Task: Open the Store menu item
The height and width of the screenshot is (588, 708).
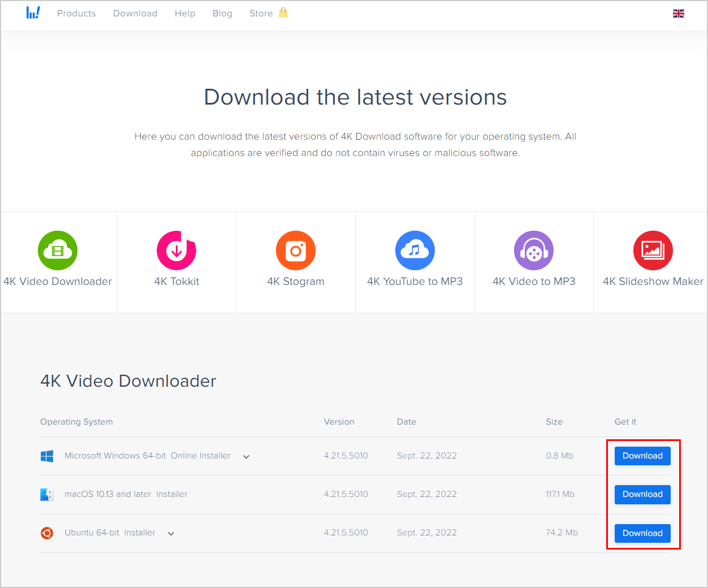Action: tap(261, 13)
